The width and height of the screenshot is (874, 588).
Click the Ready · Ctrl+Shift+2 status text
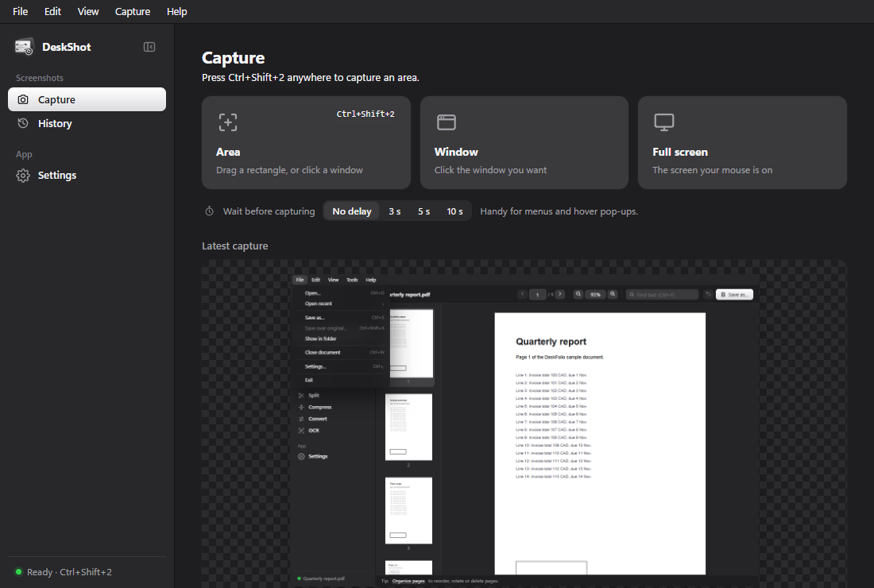click(69, 572)
